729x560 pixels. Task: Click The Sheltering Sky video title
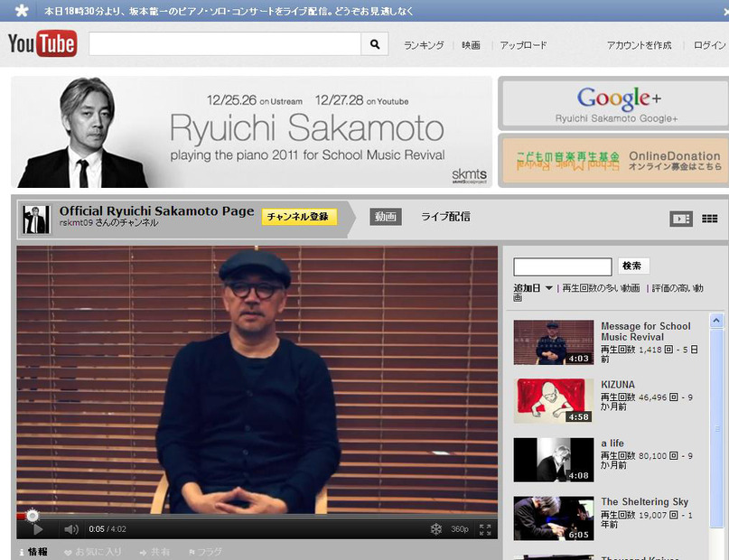(644, 502)
